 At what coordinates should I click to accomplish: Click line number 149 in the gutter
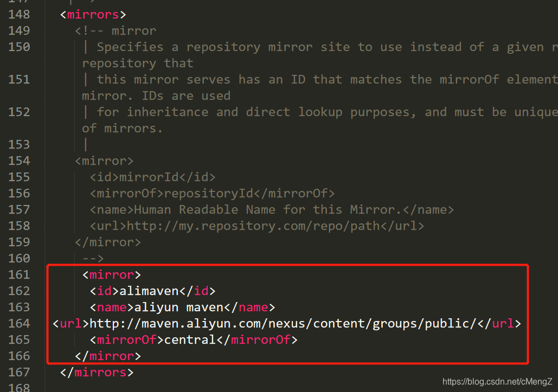tap(19, 30)
